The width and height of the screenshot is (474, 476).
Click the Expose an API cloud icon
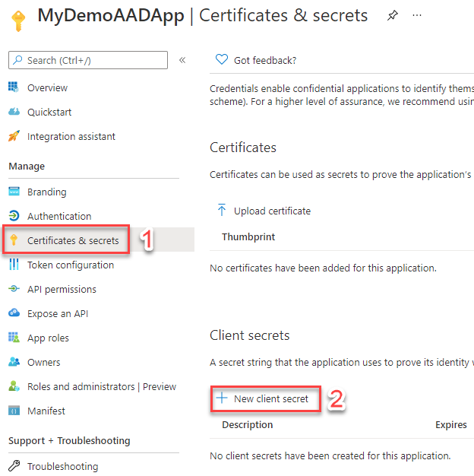(x=14, y=313)
